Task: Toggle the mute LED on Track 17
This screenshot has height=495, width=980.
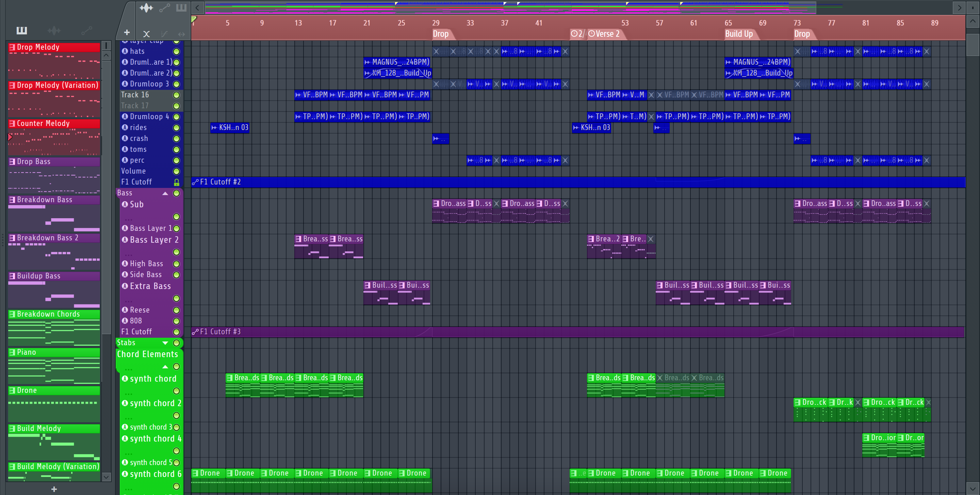Action: [x=177, y=106]
